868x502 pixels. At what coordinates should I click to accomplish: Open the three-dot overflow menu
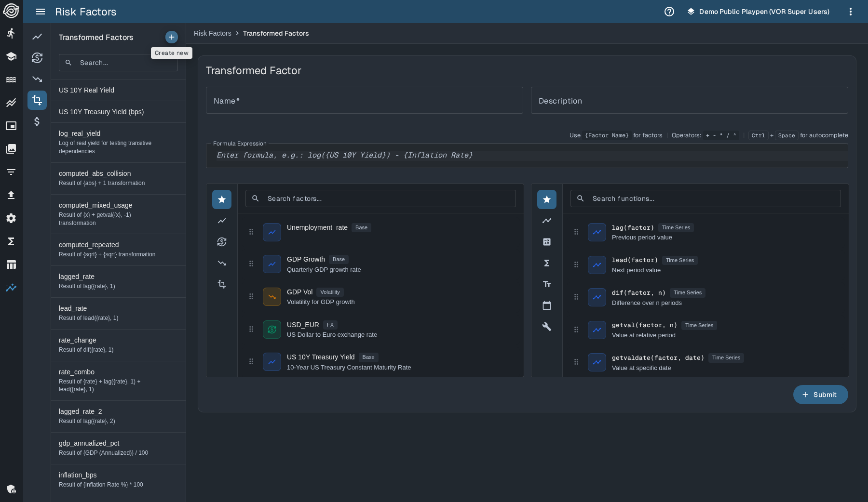tap(850, 12)
